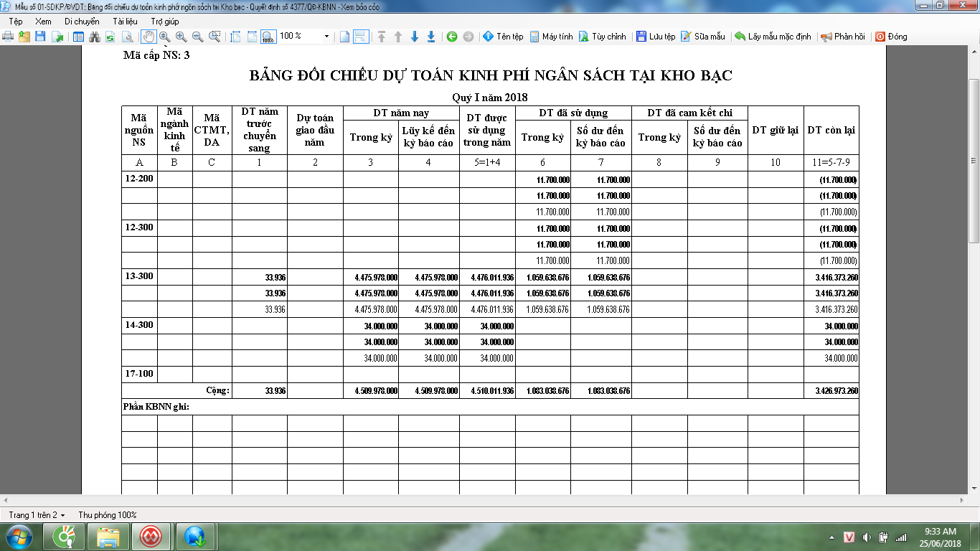
Task: Show hidden tray icons arrow
Action: click(x=832, y=537)
